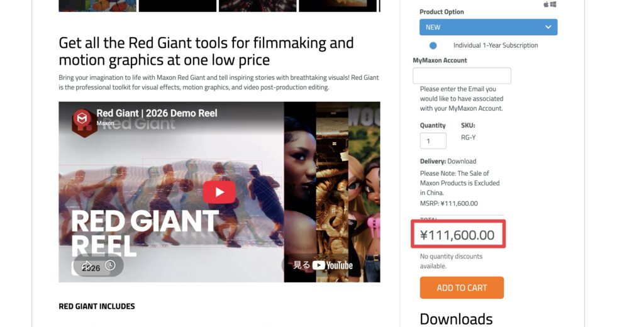
Task: Click the Watch Later clock icon
Action: click(x=110, y=265)
